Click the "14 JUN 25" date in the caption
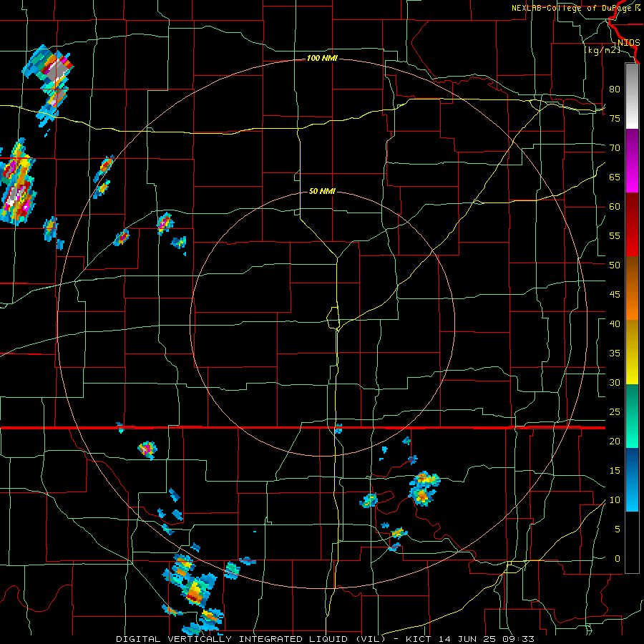Image resolution: width=644 pixels, height=644 pixels. click(x=468, y=639)
